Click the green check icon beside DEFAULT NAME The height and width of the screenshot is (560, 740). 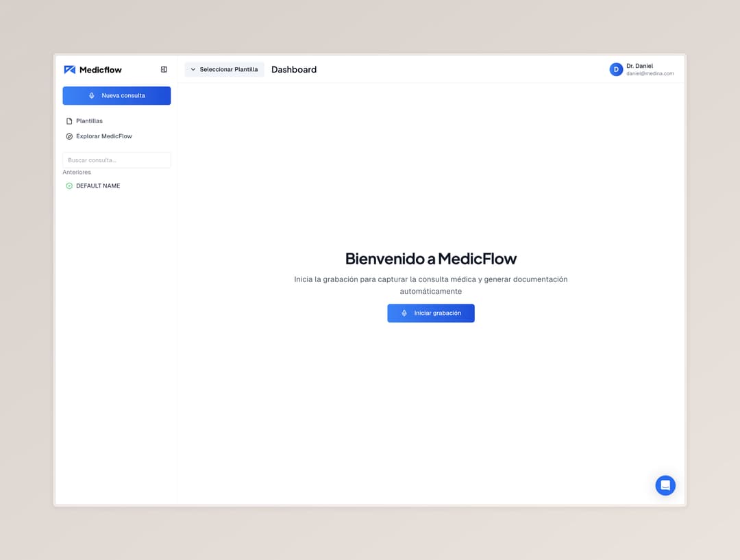pyautogui.click(x=69, y=186)
